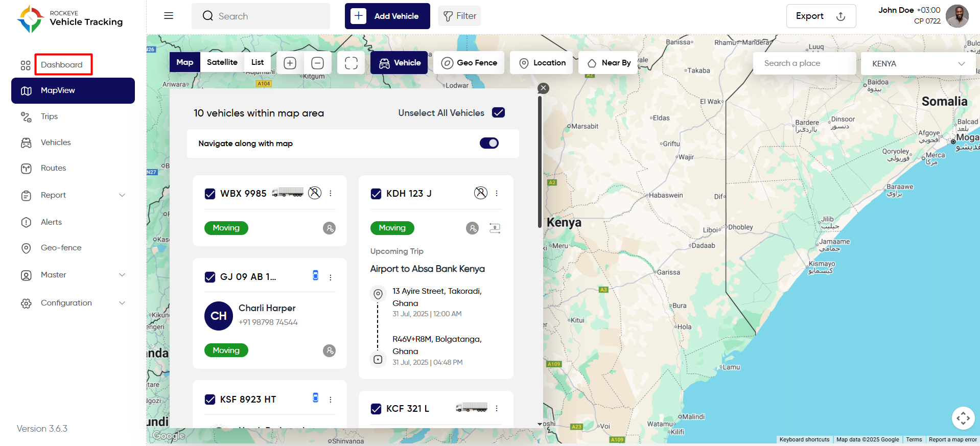980x446 pixels.
Task: Select the Map view tab
Action: click(x=185, y=62)
